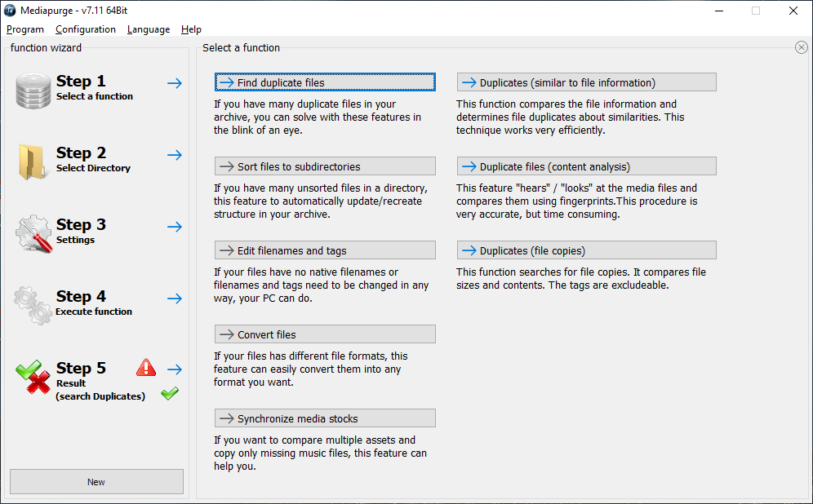Select Duplicates (similar to file information)
813x504 pixels.
click(x=586, y=82)
